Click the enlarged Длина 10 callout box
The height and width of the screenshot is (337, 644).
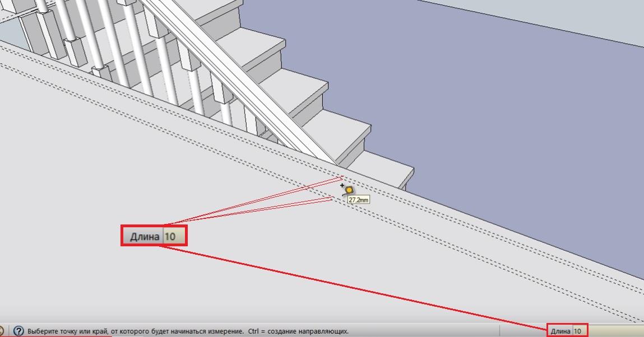click(154, 236)
